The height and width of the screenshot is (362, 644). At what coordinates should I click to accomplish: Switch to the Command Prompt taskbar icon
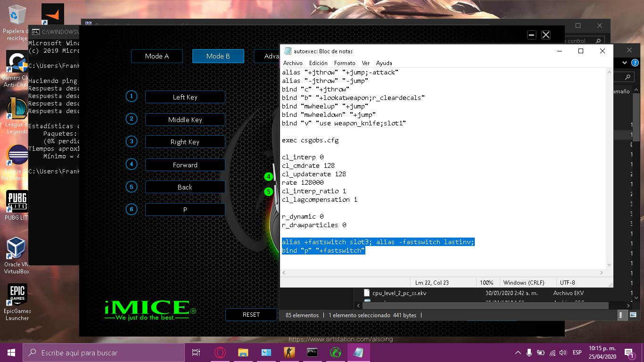click(312, 352)
